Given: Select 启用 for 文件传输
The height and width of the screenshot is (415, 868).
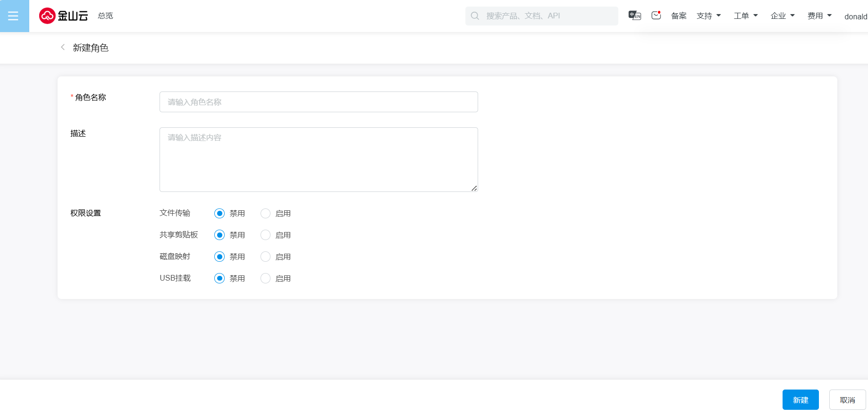Looking at the screenshot, I should (266, 214).
